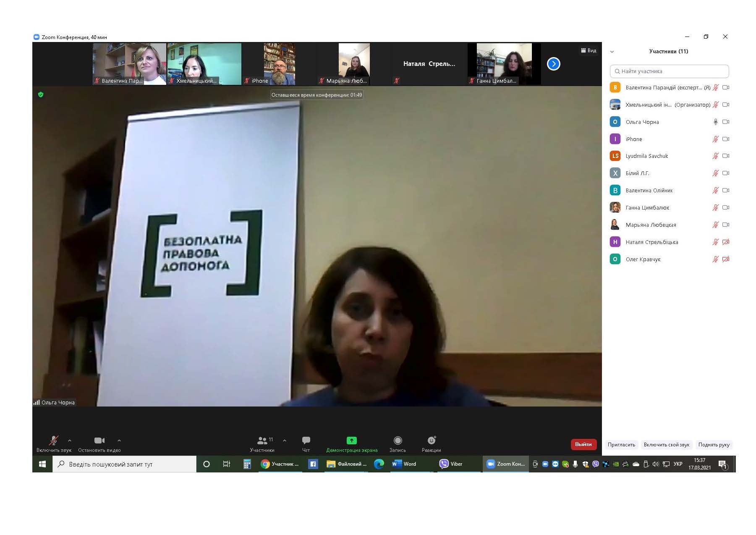Toggle the microphone icon in Білий Л.Г. row

[716, 173]
